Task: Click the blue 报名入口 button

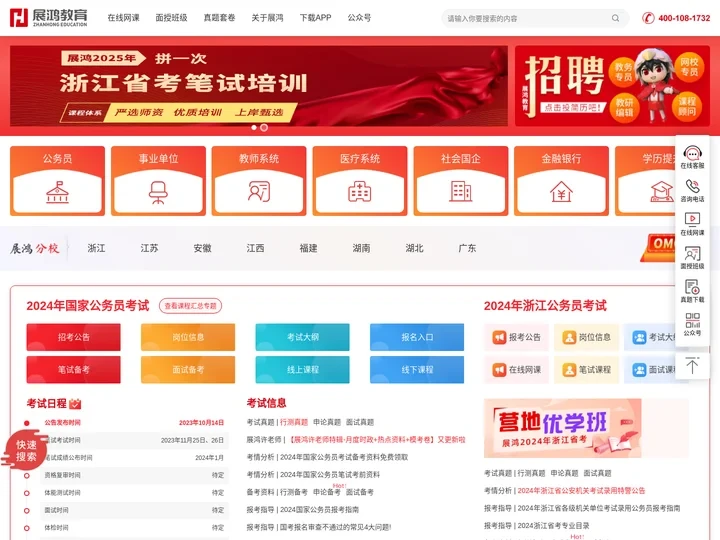Action: coord(417,337)
